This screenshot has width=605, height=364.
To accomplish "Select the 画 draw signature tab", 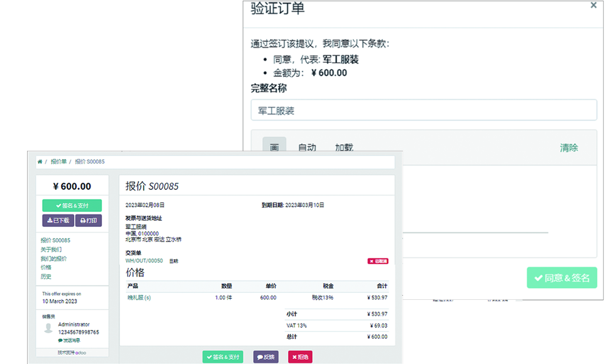I will pyautogui.click(x=274, y=148).
